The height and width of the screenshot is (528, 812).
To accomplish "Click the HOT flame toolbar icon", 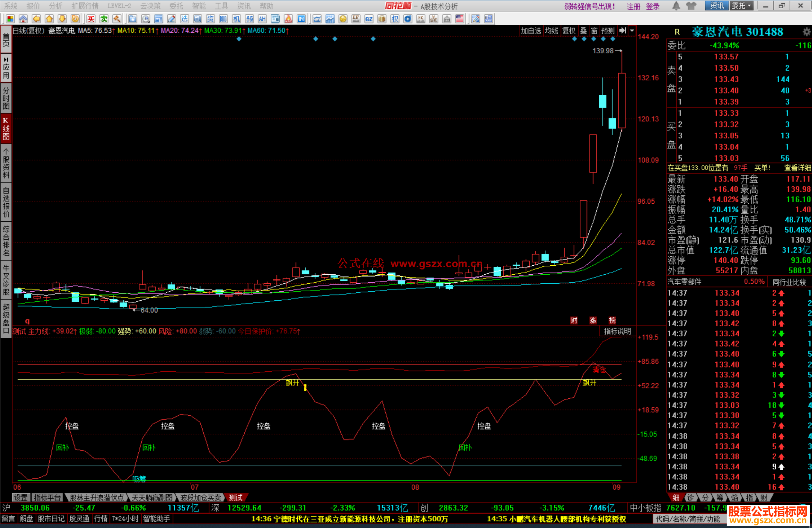I will (288, 19).
